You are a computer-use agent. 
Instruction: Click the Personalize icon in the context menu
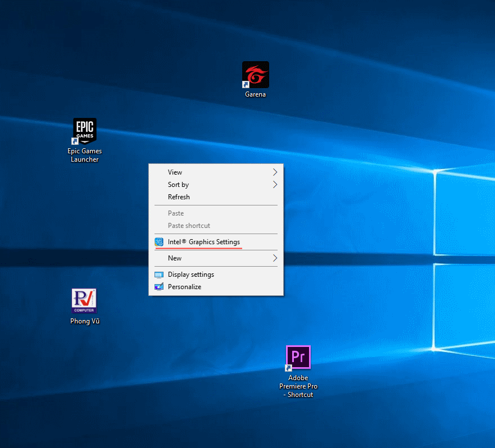point(159,287)
